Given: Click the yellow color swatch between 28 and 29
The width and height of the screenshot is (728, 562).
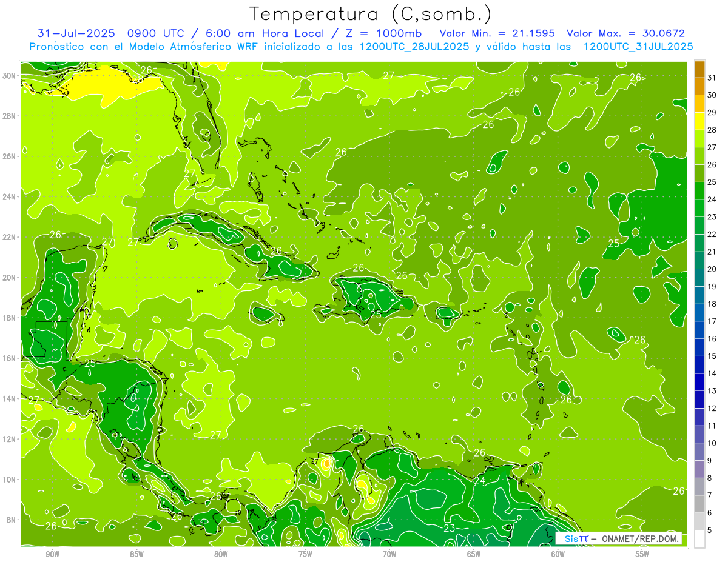Looking at the screenshot, I should (699, 121).
